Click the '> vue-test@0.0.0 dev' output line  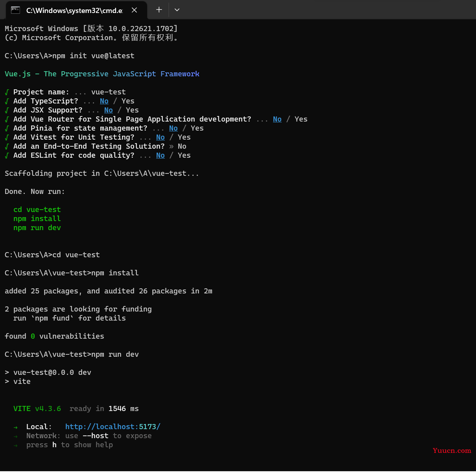(48, 372)
